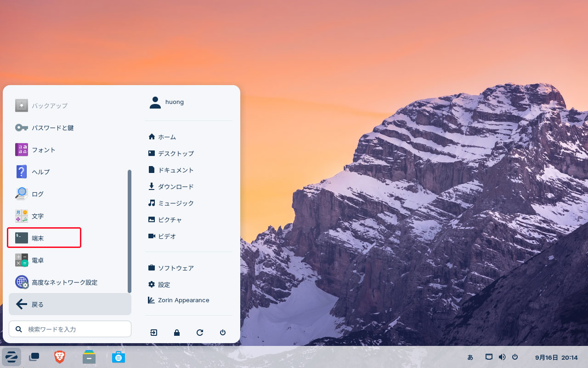
Task: Click the system tray power icon
Action: [515, 357]
